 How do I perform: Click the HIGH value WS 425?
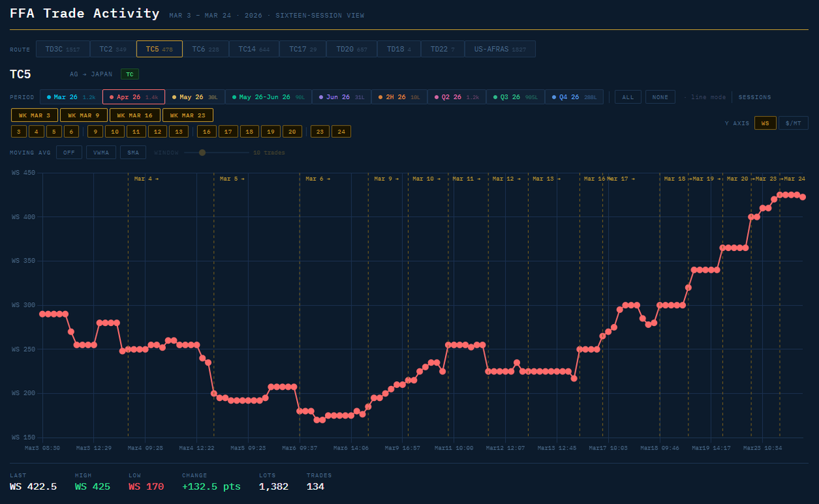(x=94, y=487)
